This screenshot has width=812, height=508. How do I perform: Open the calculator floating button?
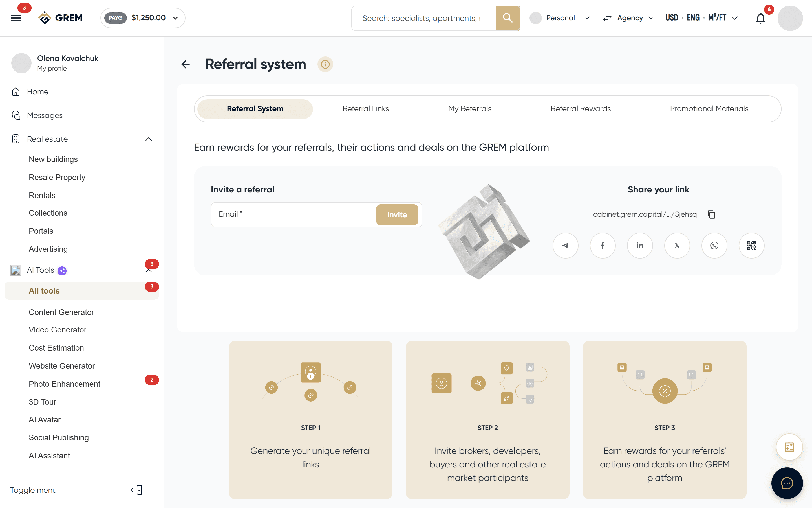point(789,447)
